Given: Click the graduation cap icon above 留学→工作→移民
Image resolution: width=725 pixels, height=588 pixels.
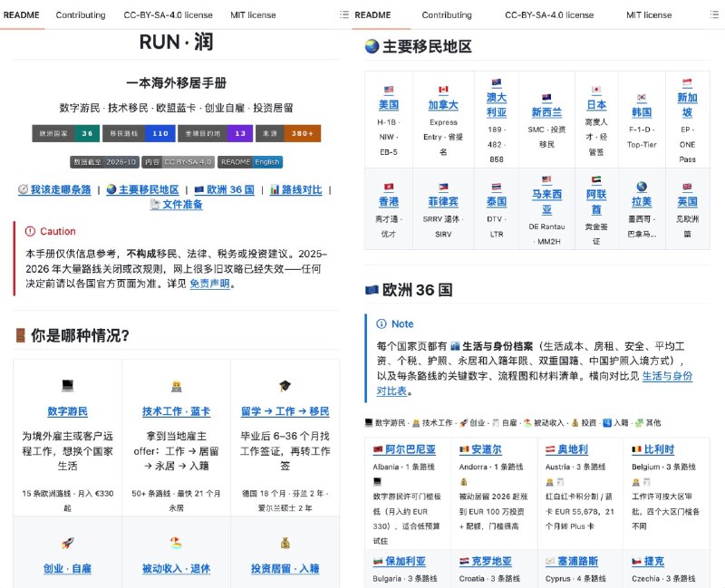Looking at the screenshot, I should point(285,386).
